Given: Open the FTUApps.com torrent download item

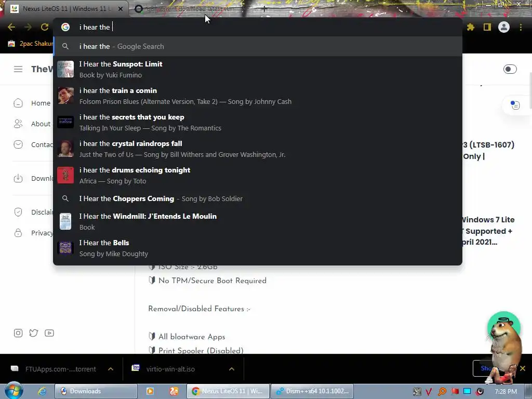Looking at the screenshot, I should (x=54, y=369).
